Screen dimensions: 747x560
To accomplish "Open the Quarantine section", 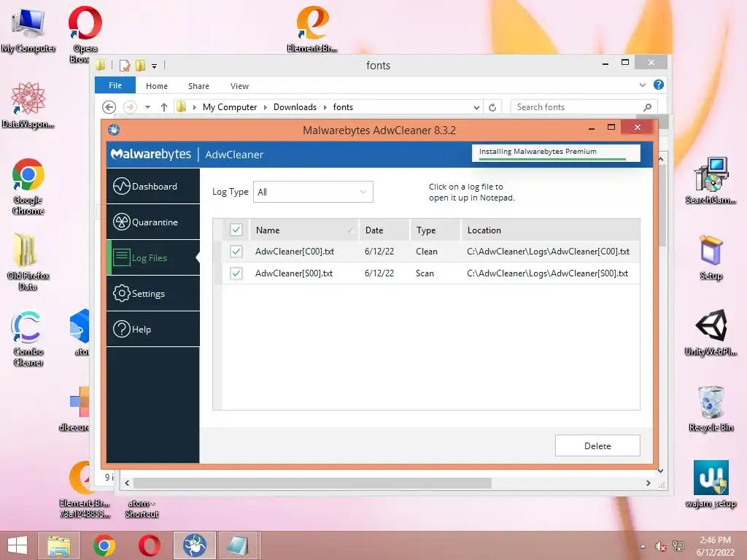I will 153,222.
